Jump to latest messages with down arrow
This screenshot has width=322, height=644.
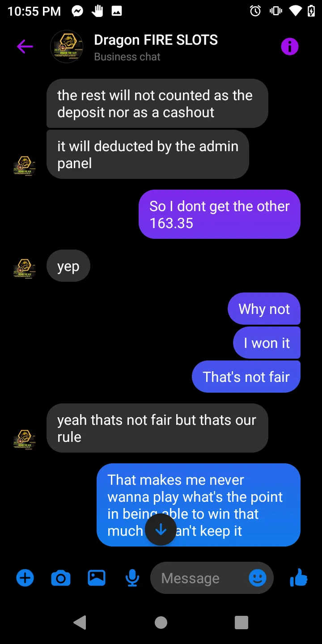pos(161,530)
